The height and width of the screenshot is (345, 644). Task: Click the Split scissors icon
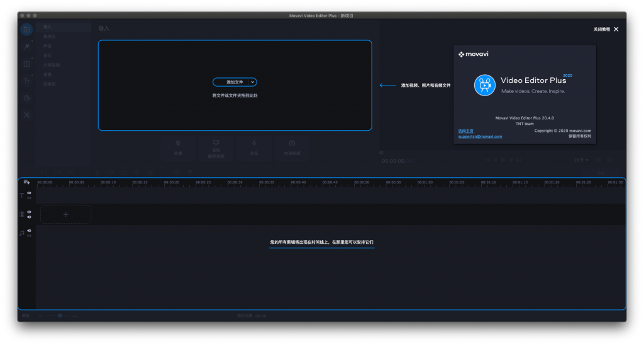click(97, 173)
